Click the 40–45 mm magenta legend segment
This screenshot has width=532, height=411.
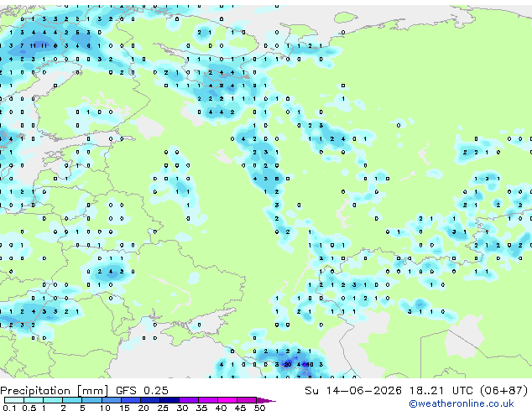tap(227, 400)
